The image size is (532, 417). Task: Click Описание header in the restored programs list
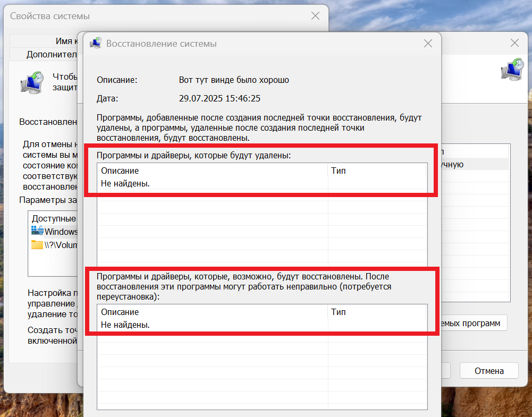[x=213, y=312]
